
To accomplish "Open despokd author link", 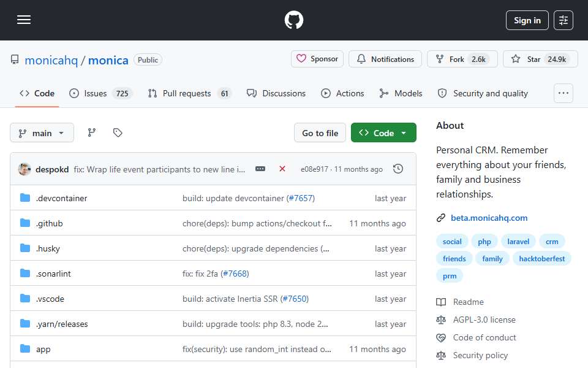I will pyautogui.click(x=51, y=169).
